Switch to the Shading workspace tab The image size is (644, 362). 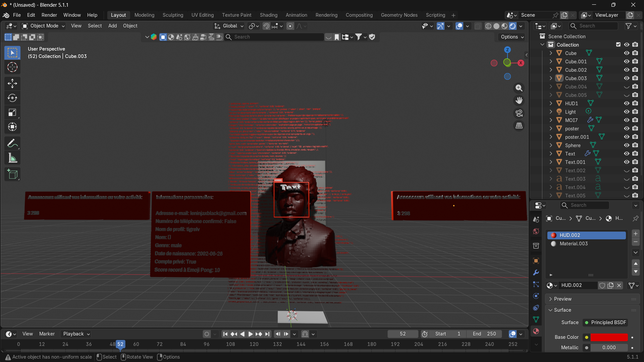coord(268,15)
